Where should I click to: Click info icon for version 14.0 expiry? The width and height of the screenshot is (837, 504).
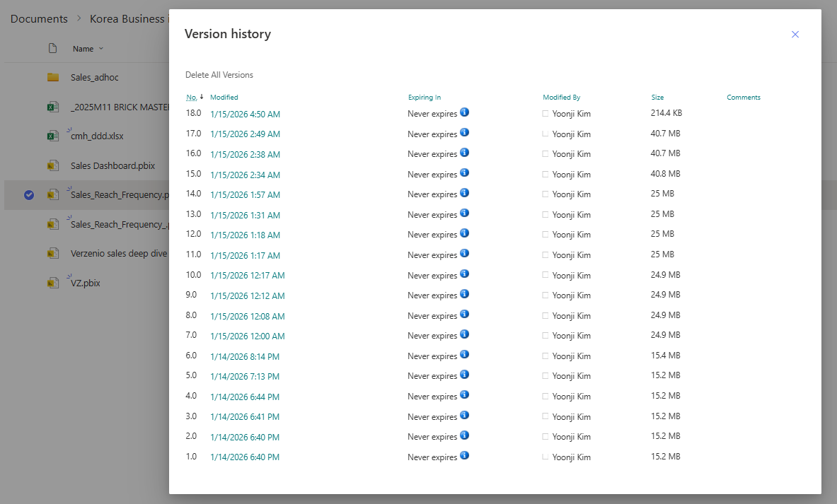coord(464,192)
